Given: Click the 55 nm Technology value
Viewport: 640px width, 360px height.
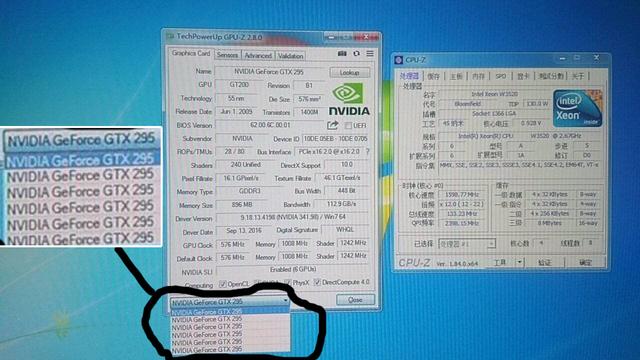Looking at the screenshot, I should (x=236, y=98).
